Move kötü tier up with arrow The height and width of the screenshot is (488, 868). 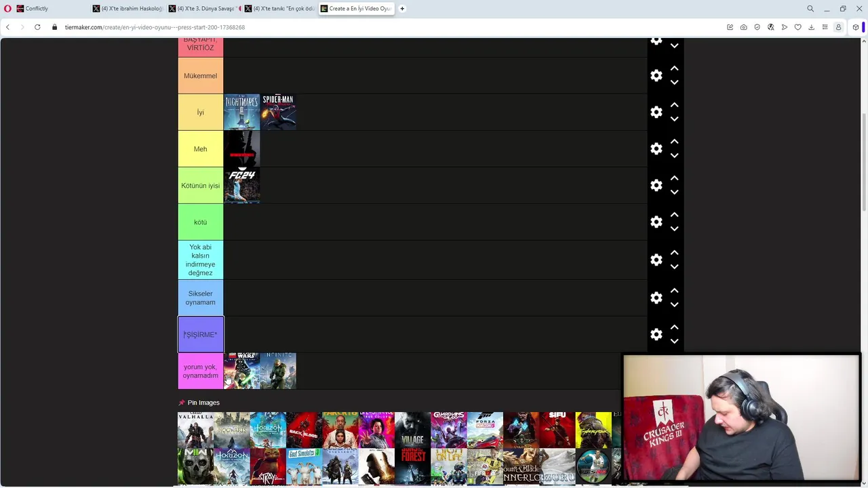coord(674,215)
